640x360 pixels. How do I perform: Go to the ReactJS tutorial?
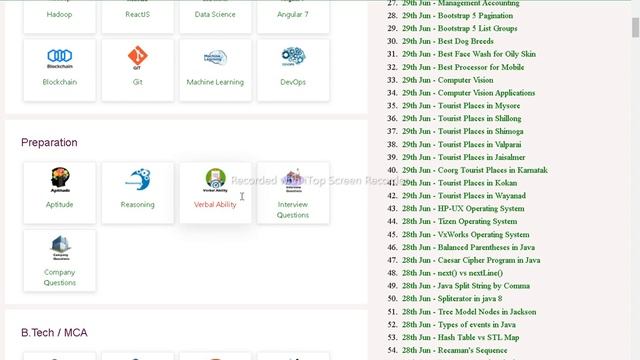(138, 14)
